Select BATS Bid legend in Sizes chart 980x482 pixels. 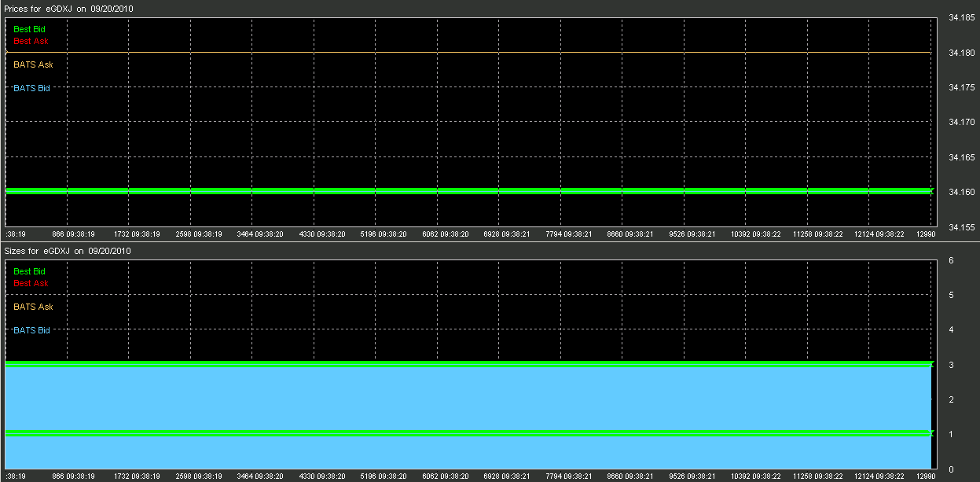32,330
